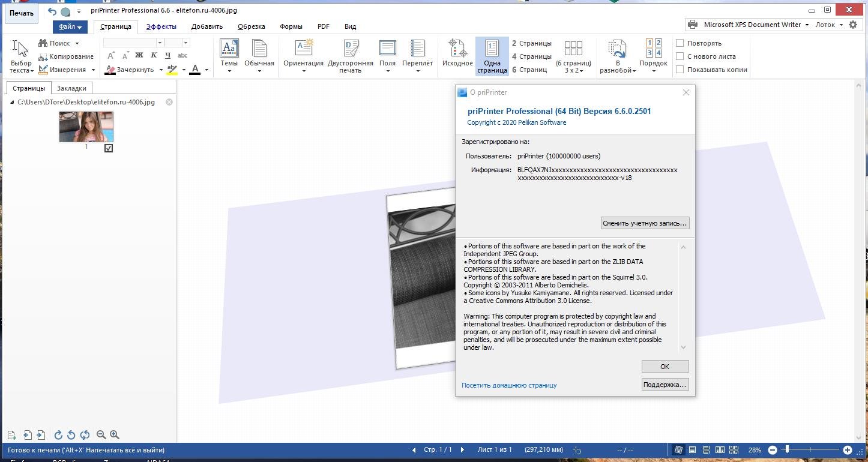
Task: Apply italic with the К icon
Action: [154, 55]
